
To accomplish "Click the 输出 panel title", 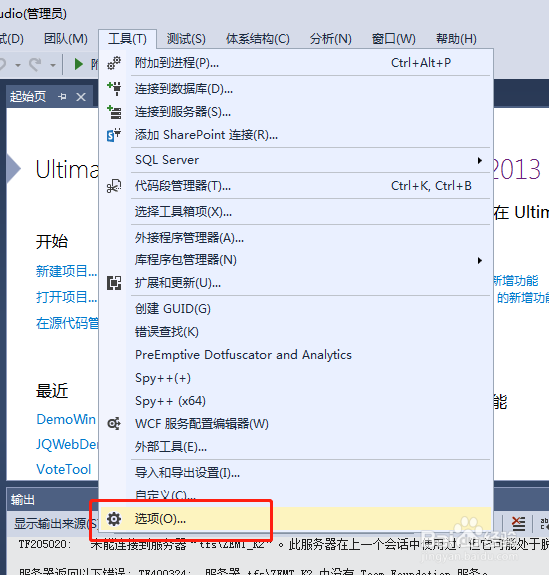I will [x=22, y=500].
